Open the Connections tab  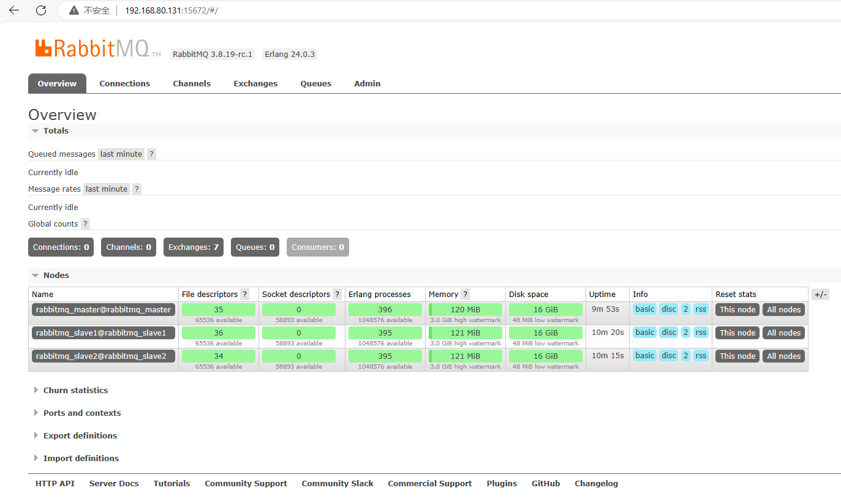pos(125,84)
